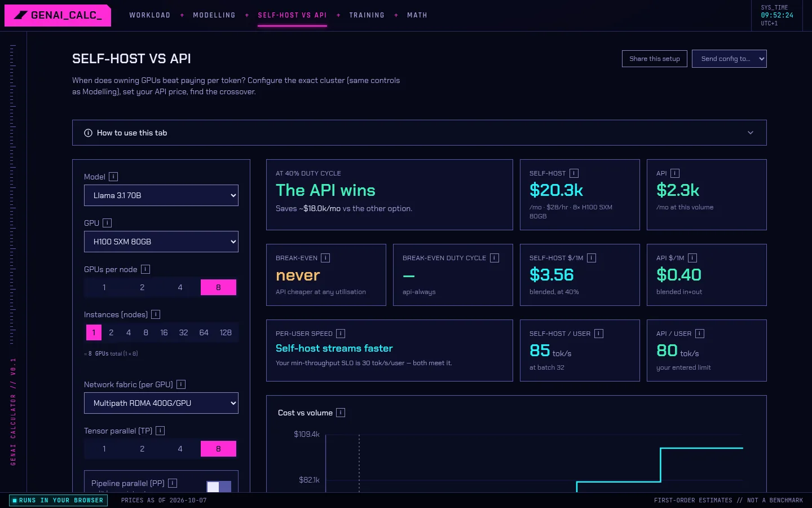The image size is (812, 508).
Task: Open the Model dropdown Llama 3.1 70B
Action: click(161, 195)
